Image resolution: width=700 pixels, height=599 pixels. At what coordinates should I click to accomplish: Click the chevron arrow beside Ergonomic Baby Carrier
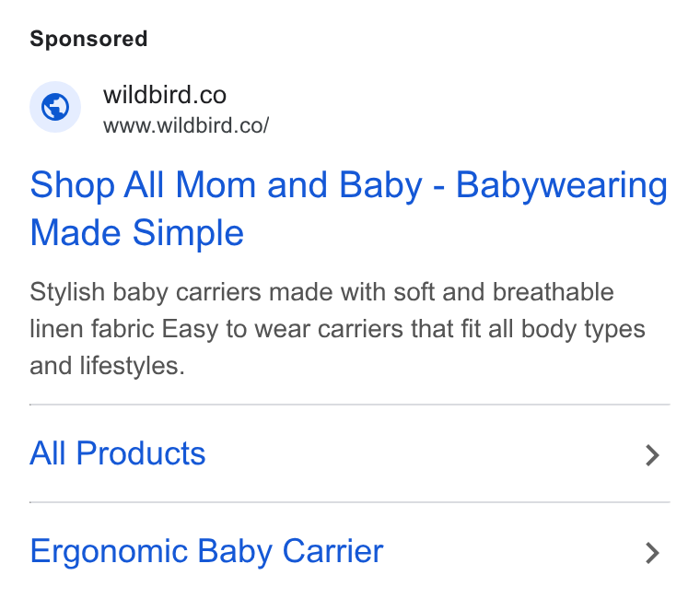click(x=652, y=553)
